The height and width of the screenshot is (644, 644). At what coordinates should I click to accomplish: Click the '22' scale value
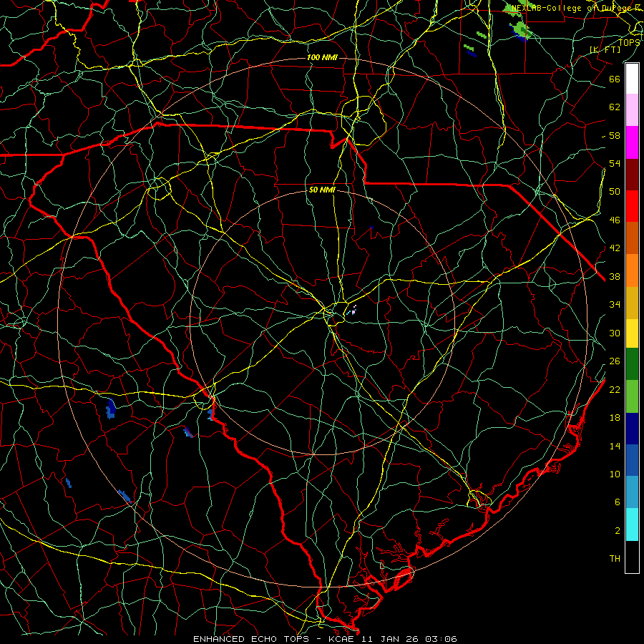[615, 389]
